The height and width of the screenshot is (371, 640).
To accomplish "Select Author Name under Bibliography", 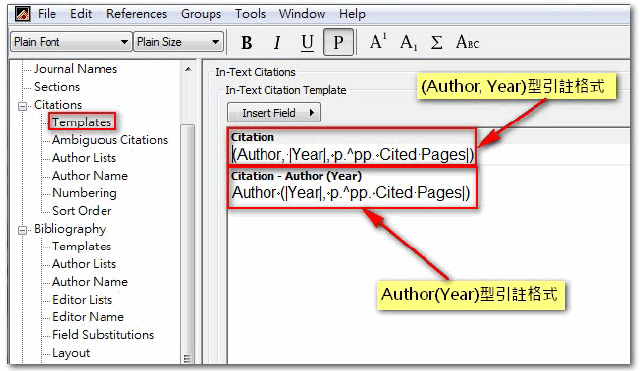I will 90,282.
